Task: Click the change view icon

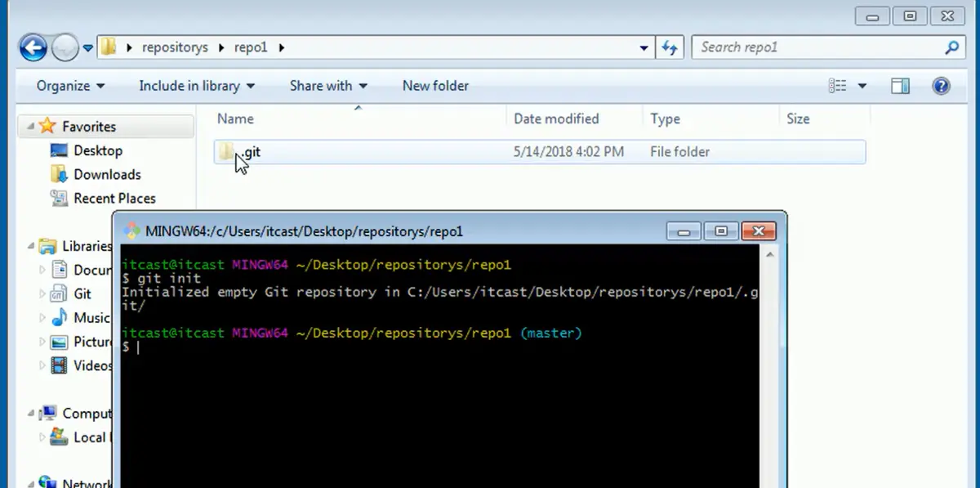Action: tap(837, 86)
